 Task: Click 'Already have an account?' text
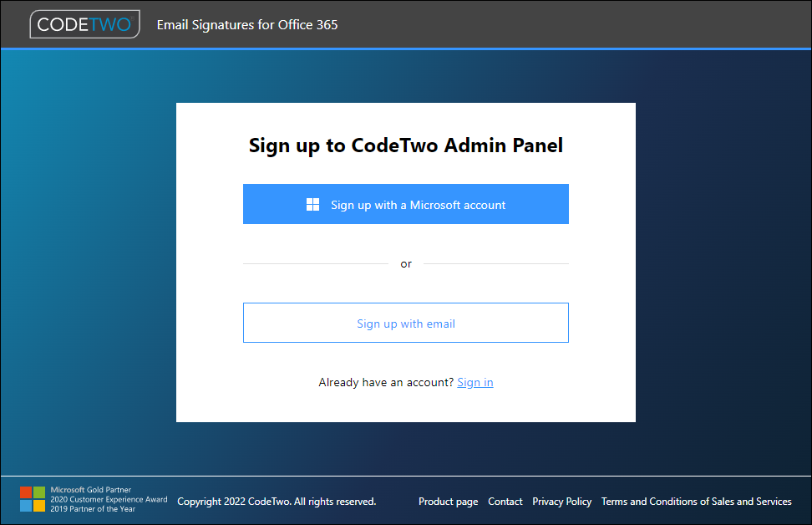point(386,383)
